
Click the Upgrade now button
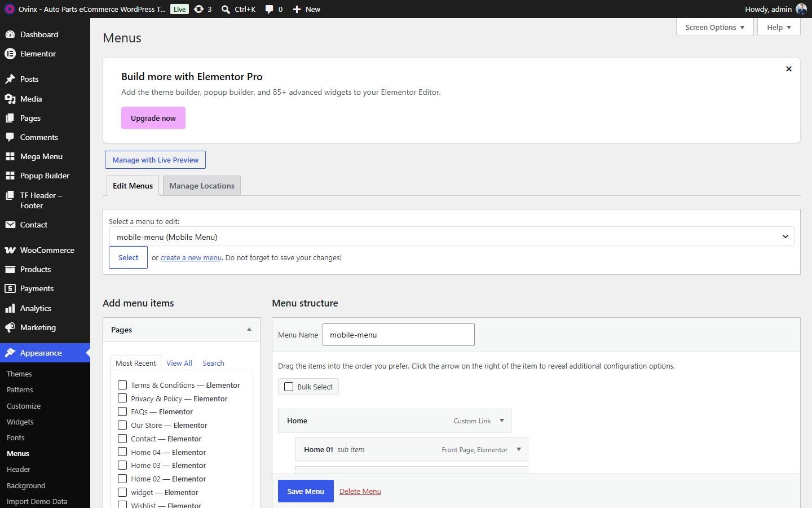click(153, 118)
